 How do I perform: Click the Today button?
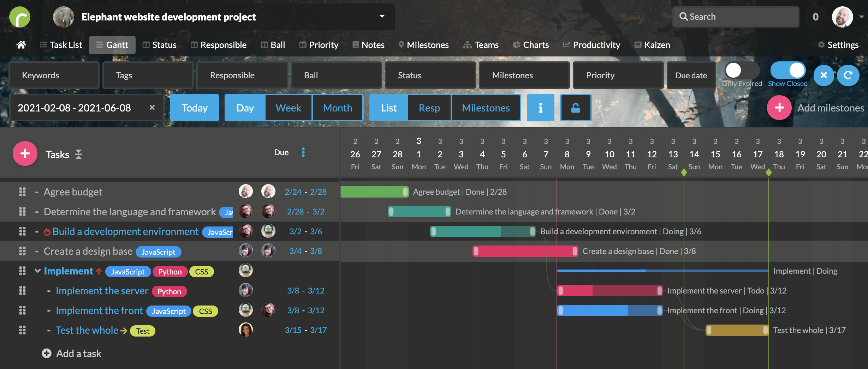(195, 108)
